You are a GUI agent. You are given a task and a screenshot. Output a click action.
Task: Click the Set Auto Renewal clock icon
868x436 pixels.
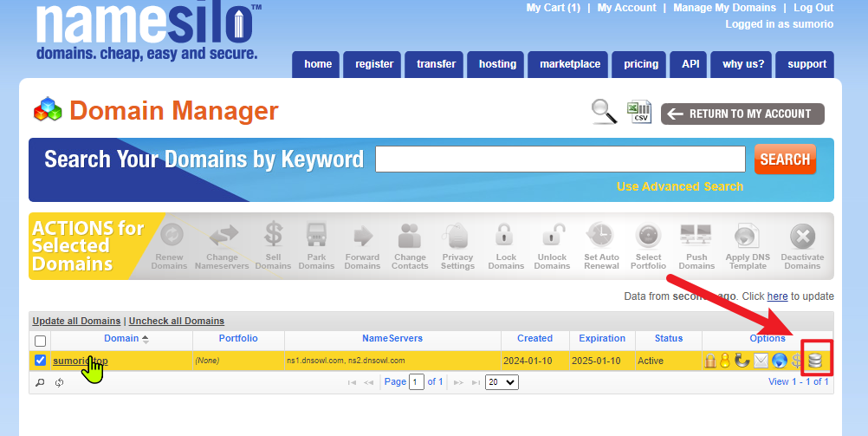pyautogui.click(x=600, y=236)
